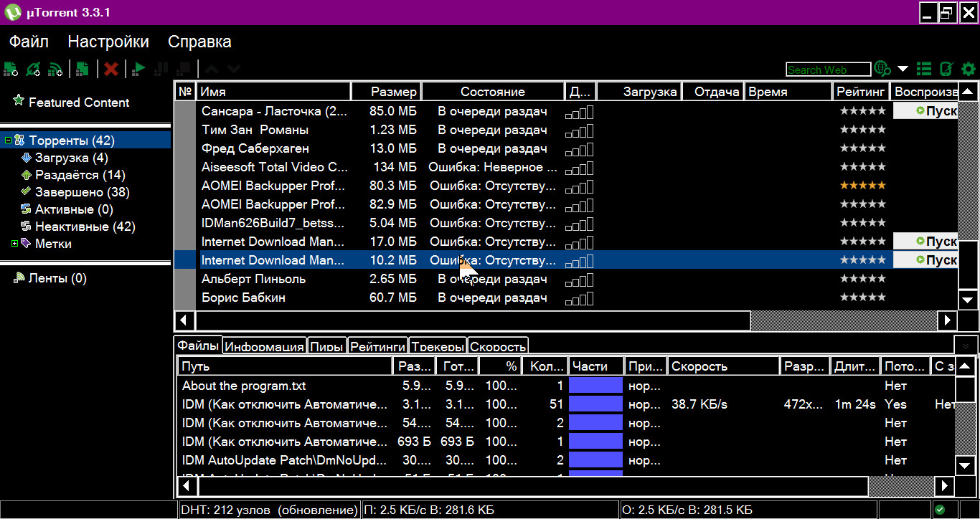Click the DHT: 212 узлов status entry

[269, 510]
